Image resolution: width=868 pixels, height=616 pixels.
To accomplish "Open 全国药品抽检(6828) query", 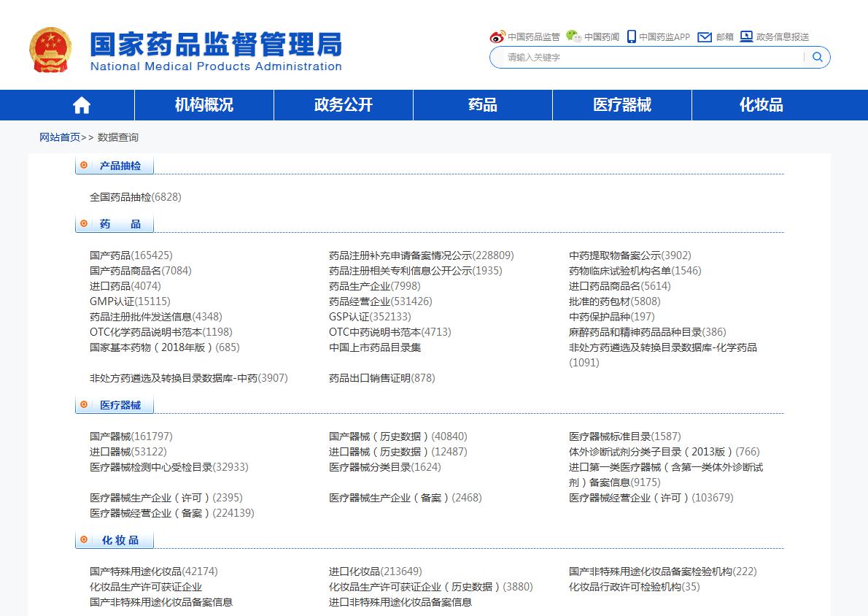I will tap(136, 197).
